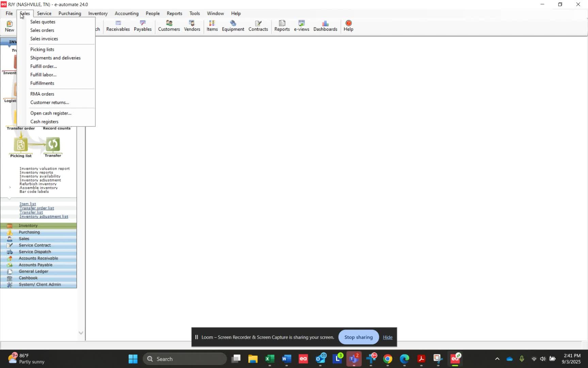This screenshot has width=588, height=368.
Task: Open the Items toolbar icon
Action: tap(212, 26)
